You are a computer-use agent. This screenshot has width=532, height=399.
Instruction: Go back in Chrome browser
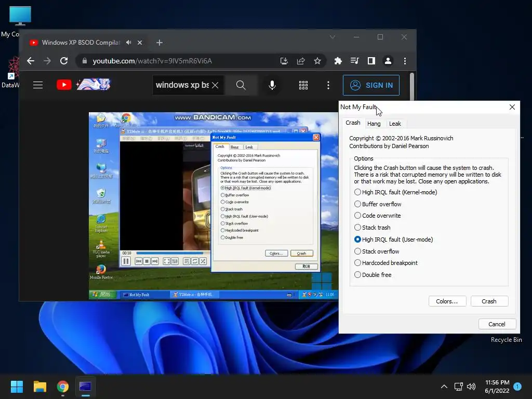point(31,61)
